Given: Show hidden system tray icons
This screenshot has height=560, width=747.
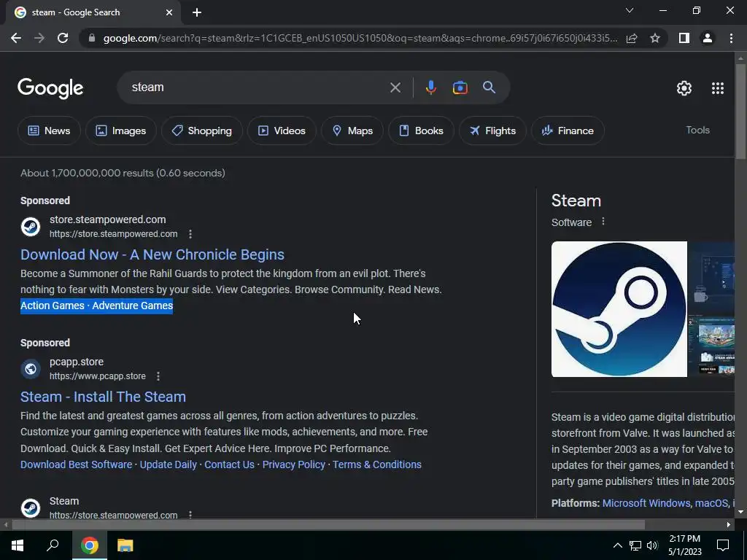Looking at the screenshot, I should pyautogui.click(x=617, y=545).
